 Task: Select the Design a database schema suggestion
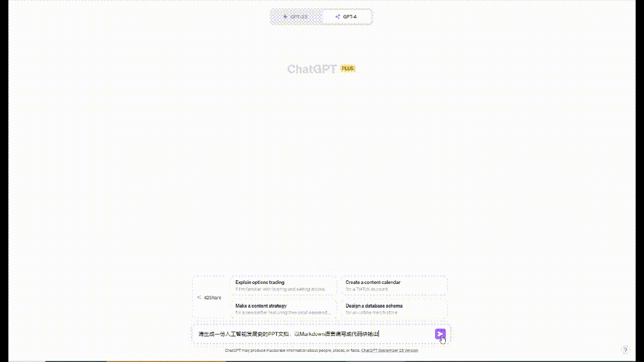(395, 309)
